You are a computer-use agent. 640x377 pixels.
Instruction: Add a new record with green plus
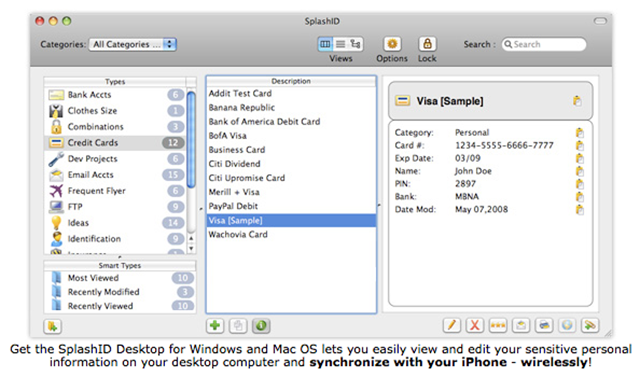[x=215, y=326]
